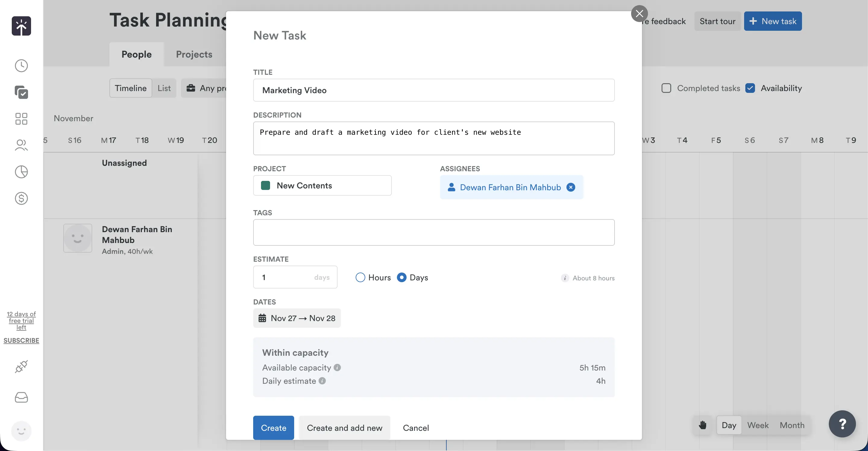This screenshot has width=868, height=451.
Task: Open the reports pie chart icon
Action: click(x=21, y=172)
